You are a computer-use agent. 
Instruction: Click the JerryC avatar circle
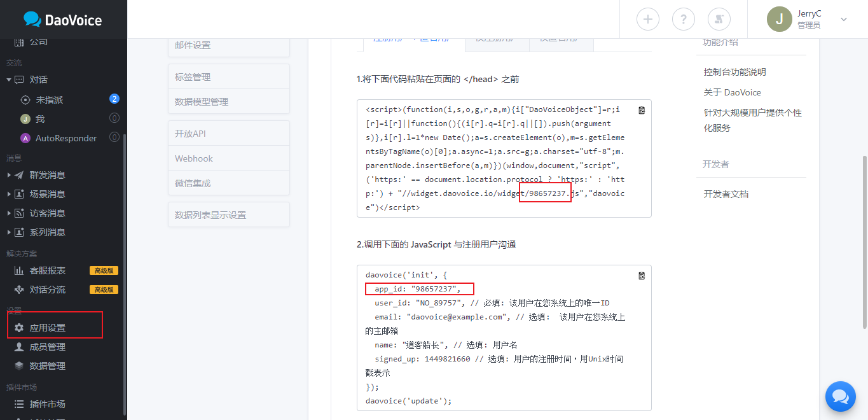779,19
